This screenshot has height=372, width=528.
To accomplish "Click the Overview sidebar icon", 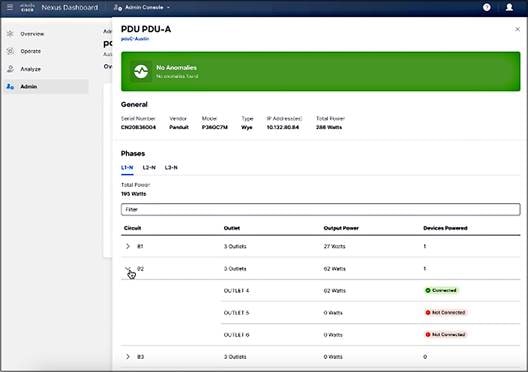I will pos(10,34).
